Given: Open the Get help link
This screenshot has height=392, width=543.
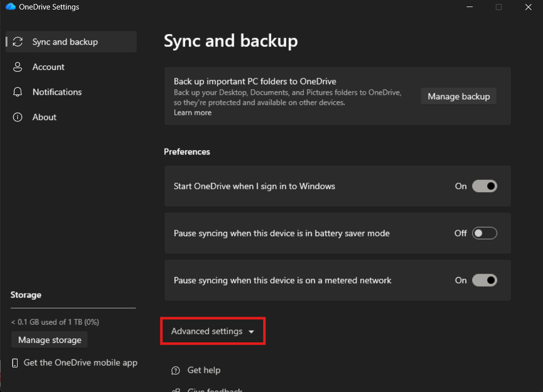Looking at the screenshot, I should tap(203, 370).
